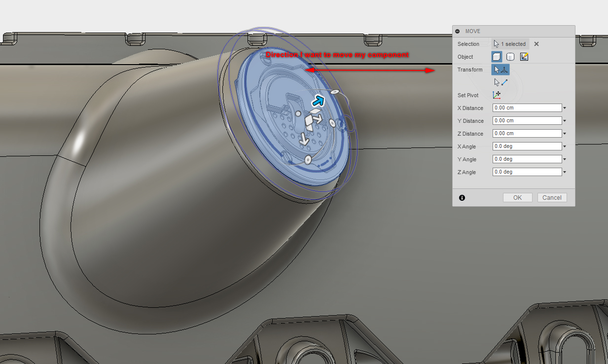
Task: Click the bottom rotation handle on manipulator
Action: 308,159
